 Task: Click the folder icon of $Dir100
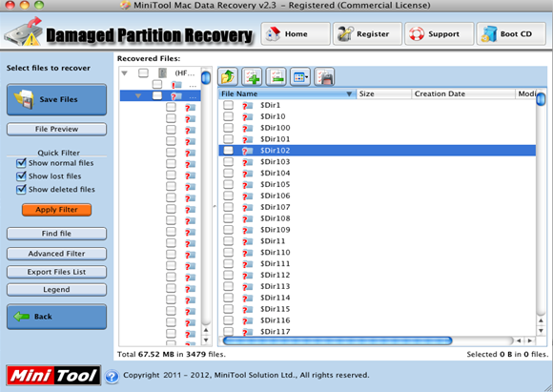248,128
